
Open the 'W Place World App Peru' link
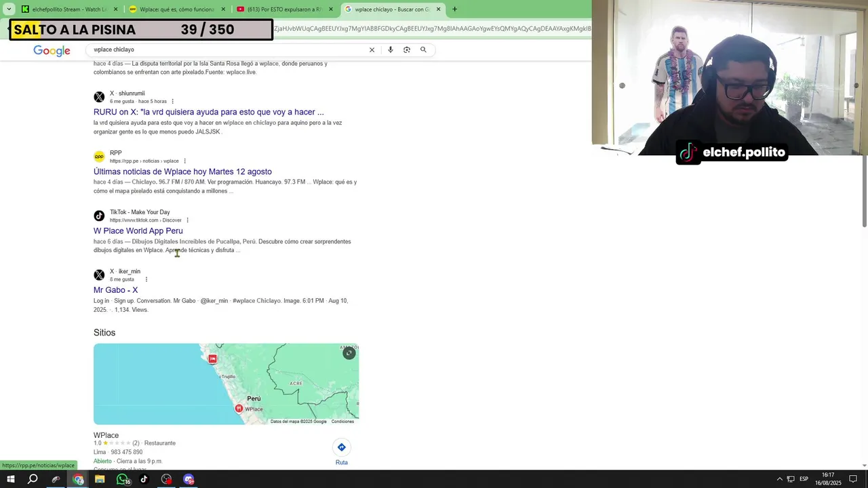(138, 230)
